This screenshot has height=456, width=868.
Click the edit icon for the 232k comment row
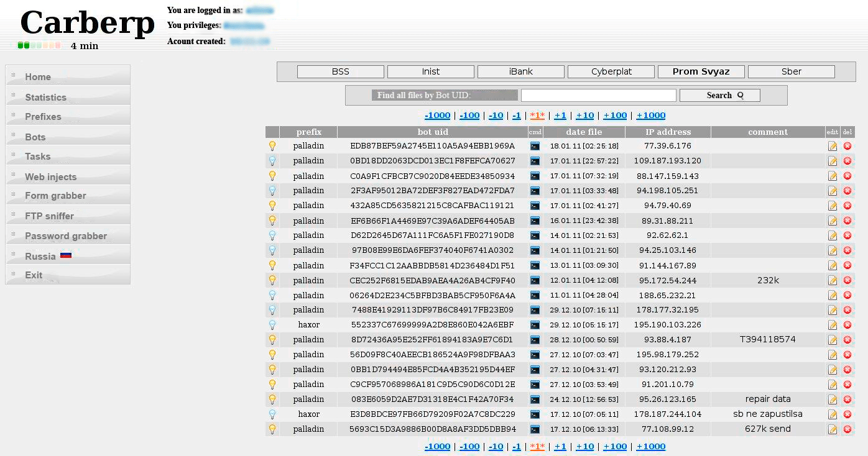click(x=833, y=280)
